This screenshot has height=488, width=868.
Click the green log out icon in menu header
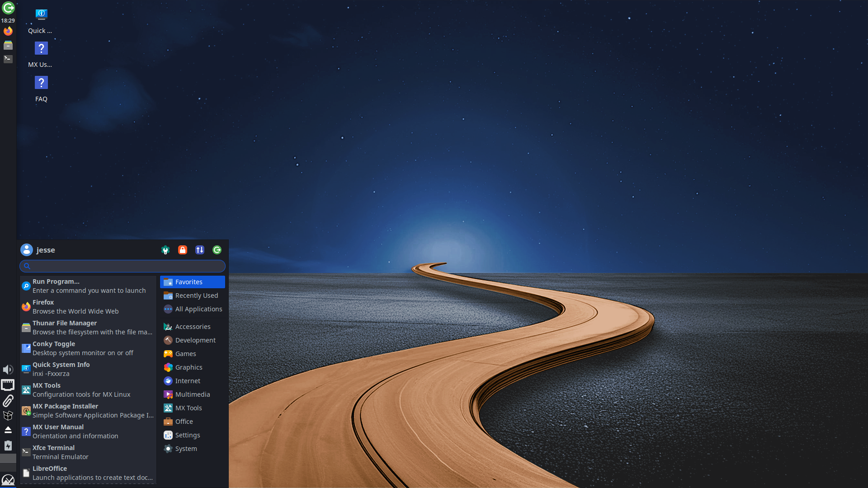coord(217,250)
